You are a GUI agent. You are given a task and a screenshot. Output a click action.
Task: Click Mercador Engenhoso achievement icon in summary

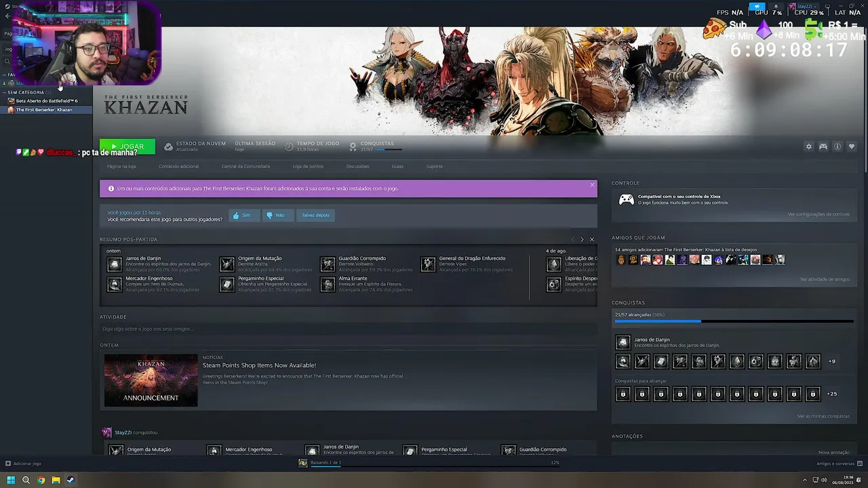pyautogui.click(x=114, y=285)
